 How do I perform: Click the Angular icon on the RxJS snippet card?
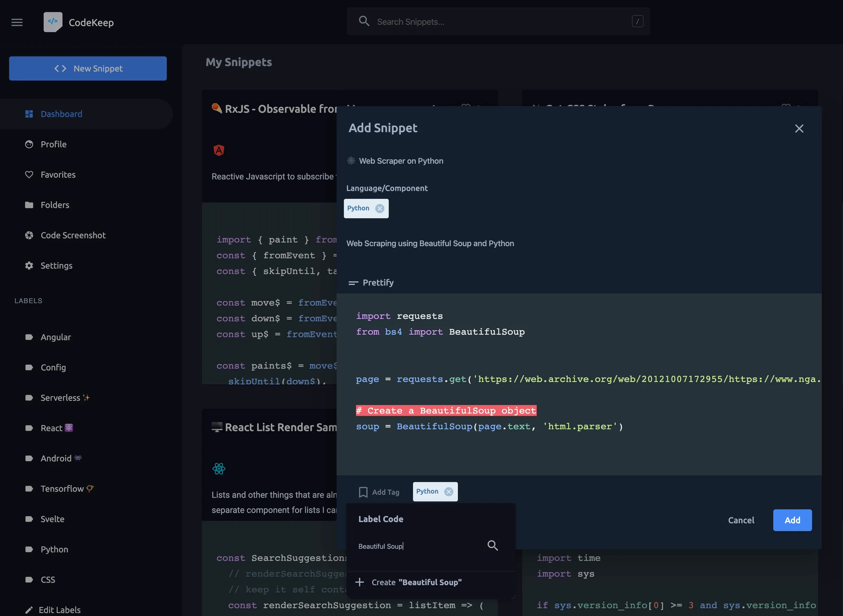pyautogui.click(x=219, y=150)
